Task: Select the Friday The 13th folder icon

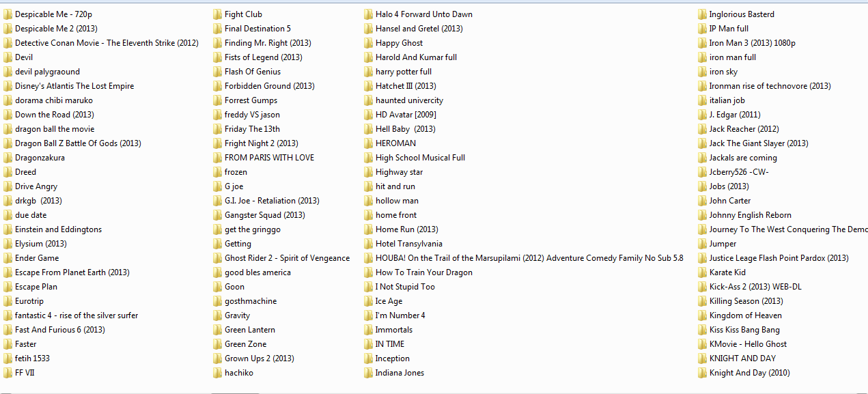Action: [217, 129]
